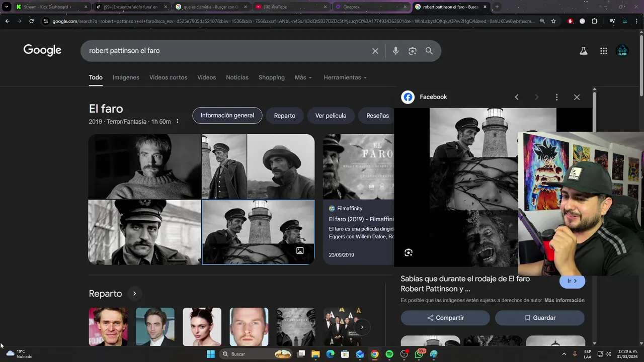Close the Facebook image preview panel
Screen dimensions: 644x362
577,97
